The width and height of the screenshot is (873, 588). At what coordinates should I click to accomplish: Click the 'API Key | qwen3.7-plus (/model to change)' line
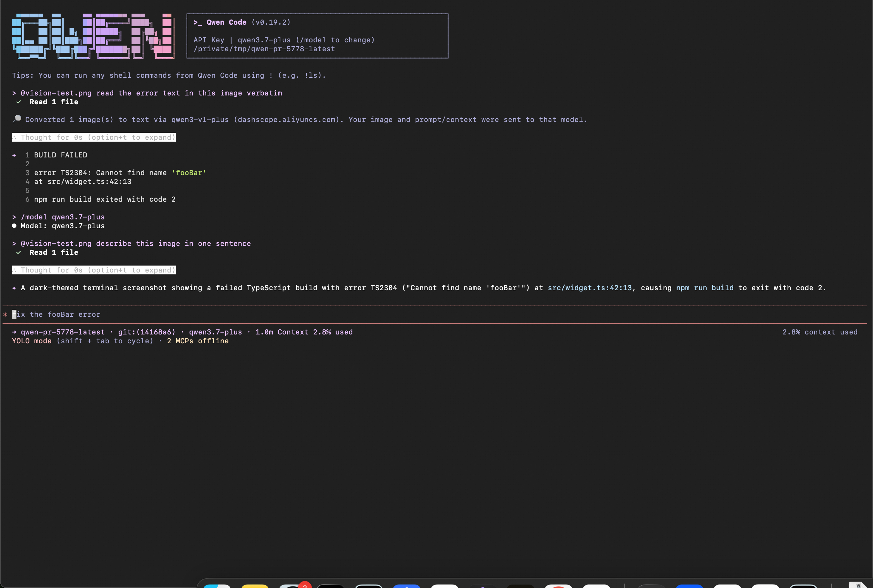pos(284,40)
